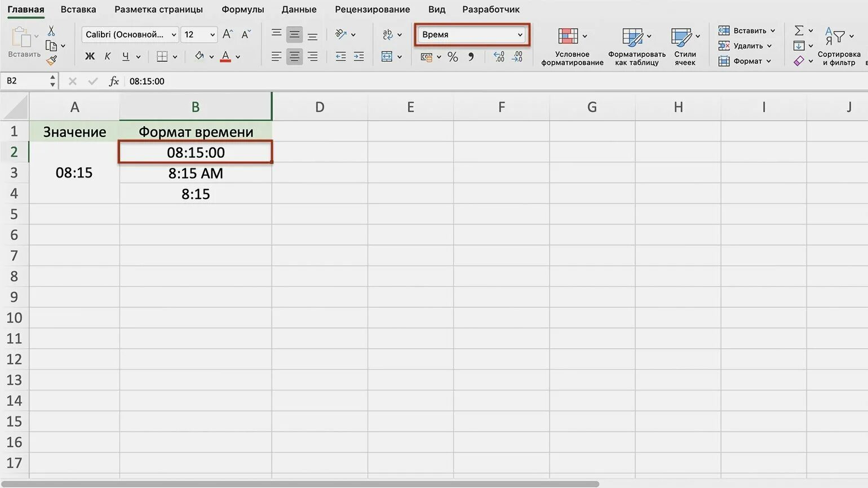Open Sort and Filter (Сортировка и фильтр)

839,46
